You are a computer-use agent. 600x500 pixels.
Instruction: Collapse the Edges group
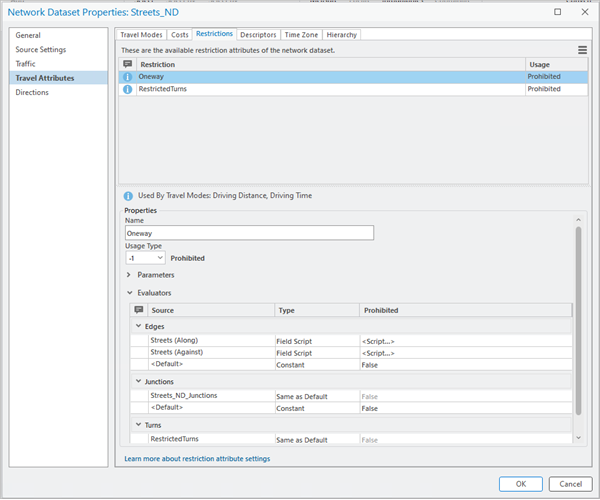coord(139,326)
